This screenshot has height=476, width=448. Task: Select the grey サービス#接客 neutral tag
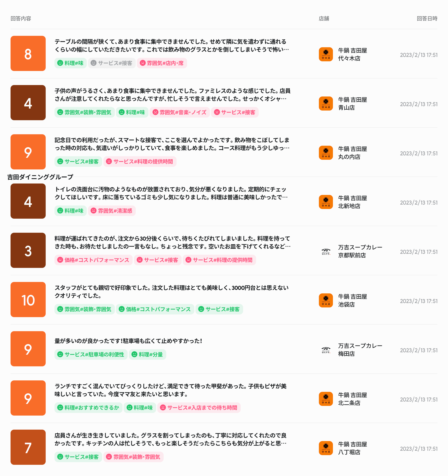tap(112, 63)
